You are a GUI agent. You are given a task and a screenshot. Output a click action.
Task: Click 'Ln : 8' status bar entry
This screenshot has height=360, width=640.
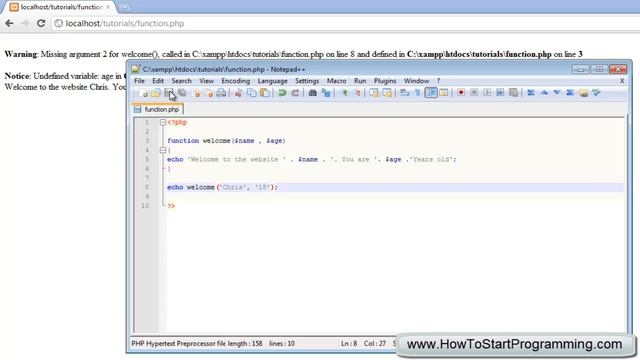(349, 344)
